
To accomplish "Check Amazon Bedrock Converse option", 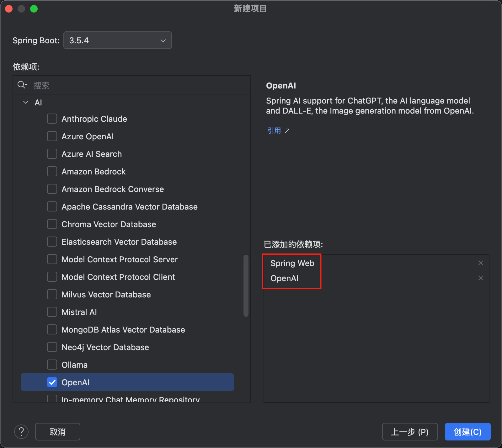I will pyautogui.click(x=52, y=189).
